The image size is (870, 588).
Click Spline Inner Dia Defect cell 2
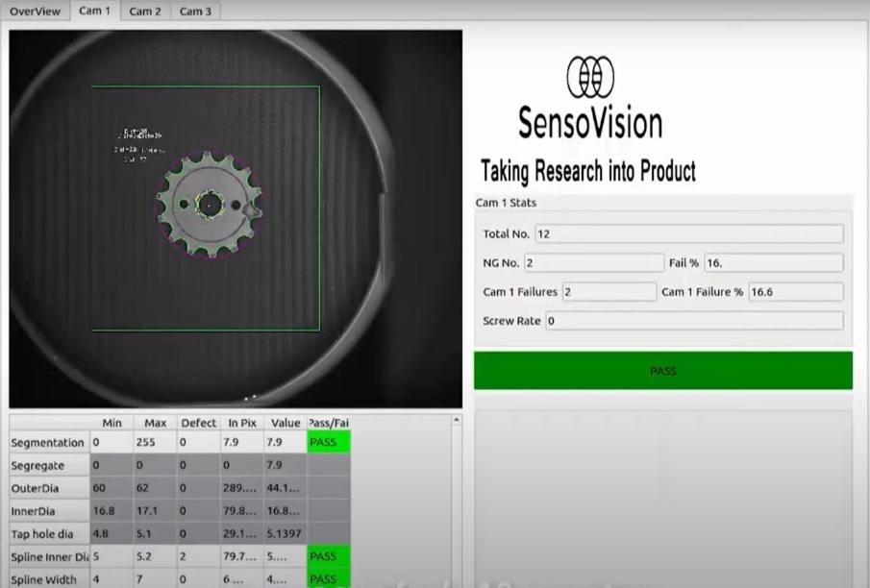pos(199,556)
